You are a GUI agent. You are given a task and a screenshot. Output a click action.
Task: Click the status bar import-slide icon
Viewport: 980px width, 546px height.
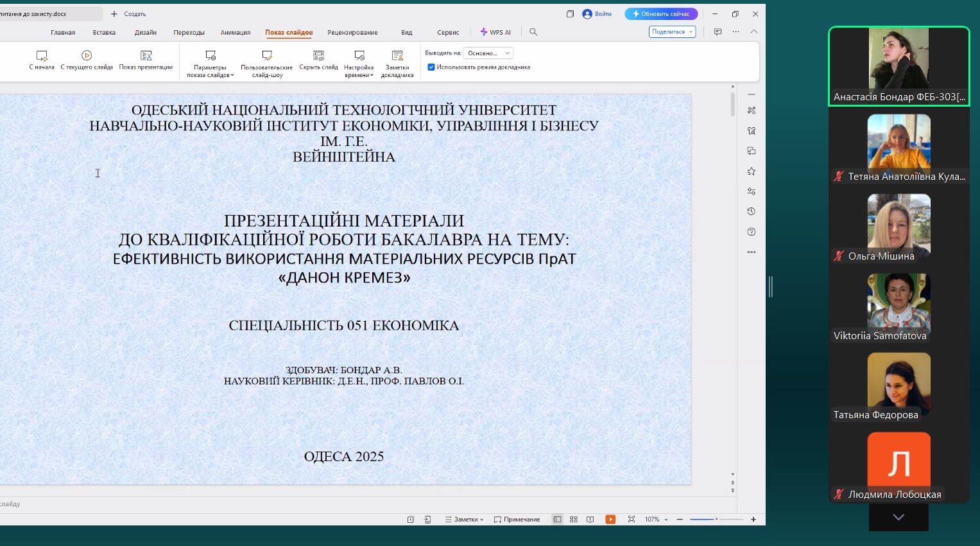click(427, 519)
